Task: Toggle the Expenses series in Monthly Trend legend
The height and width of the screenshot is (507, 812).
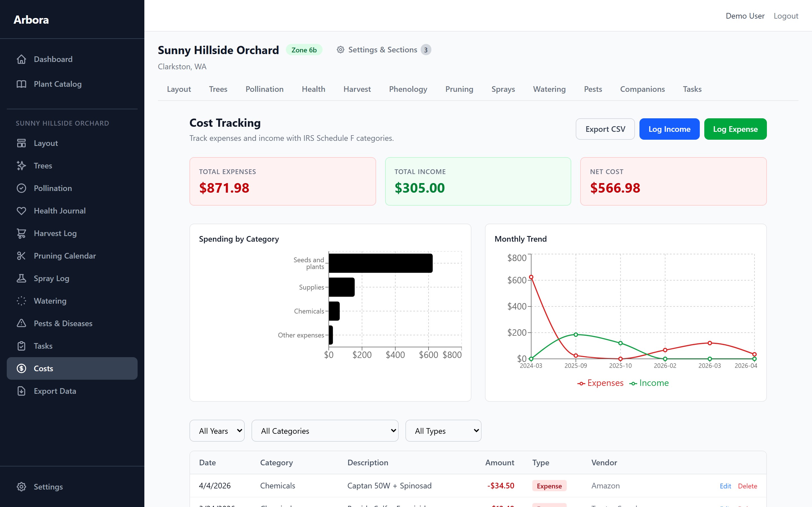Action: 600,383
